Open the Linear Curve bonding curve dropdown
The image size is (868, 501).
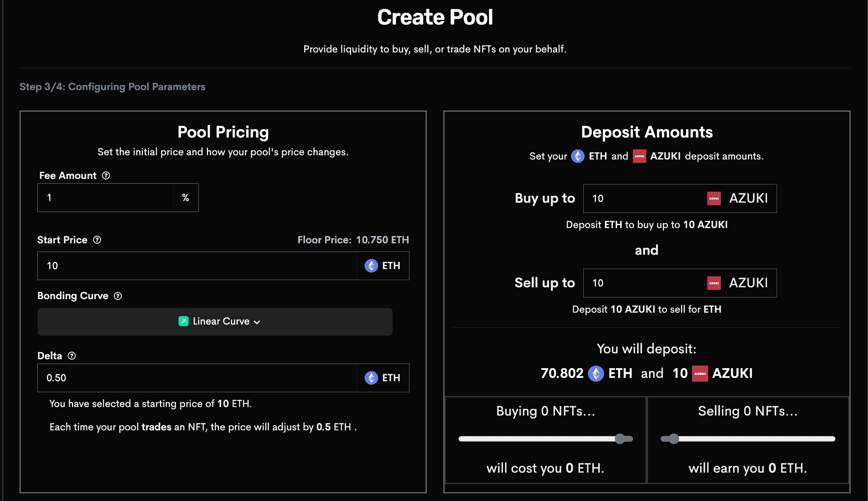tap(215, 322)
